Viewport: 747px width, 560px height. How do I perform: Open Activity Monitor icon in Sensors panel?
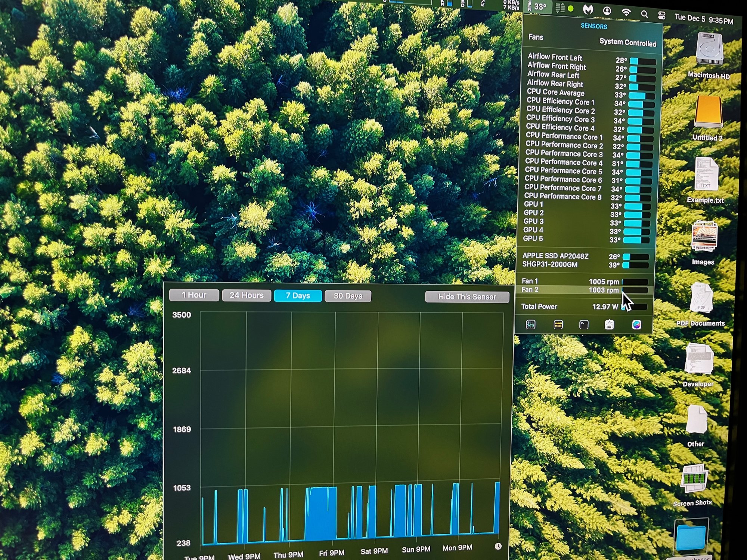pos(531,324)
